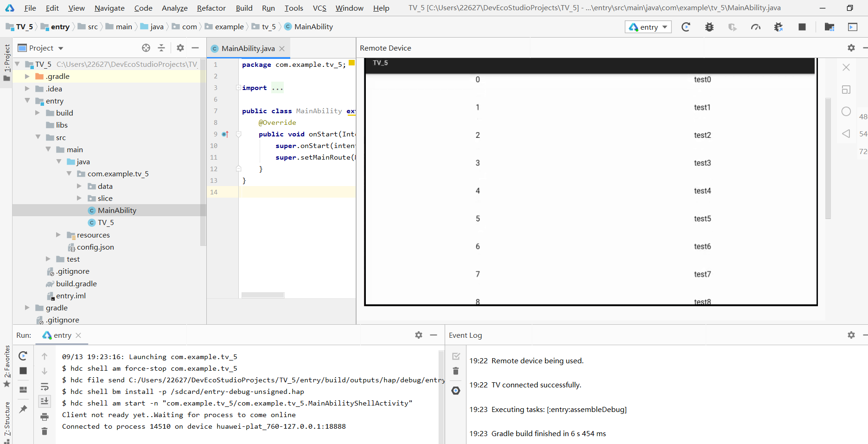Viewport: 868px width, 444px height.
Task: Click the remote device home circle button
Action: pos(846,111)
